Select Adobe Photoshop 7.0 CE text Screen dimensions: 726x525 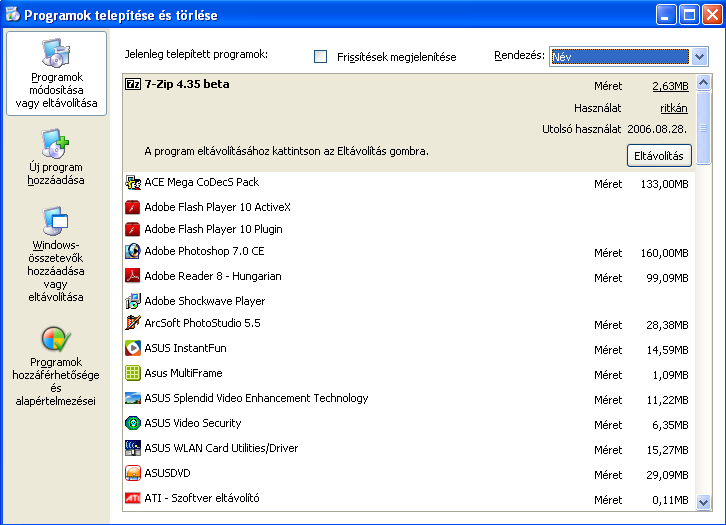[x=204, y=251]
